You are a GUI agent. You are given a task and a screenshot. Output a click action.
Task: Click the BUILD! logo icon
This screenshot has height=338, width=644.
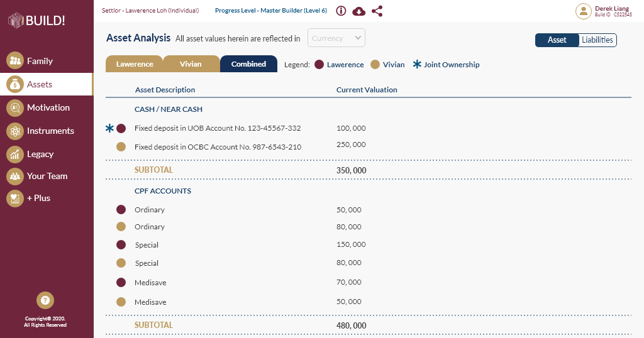(x=16, y=21)
